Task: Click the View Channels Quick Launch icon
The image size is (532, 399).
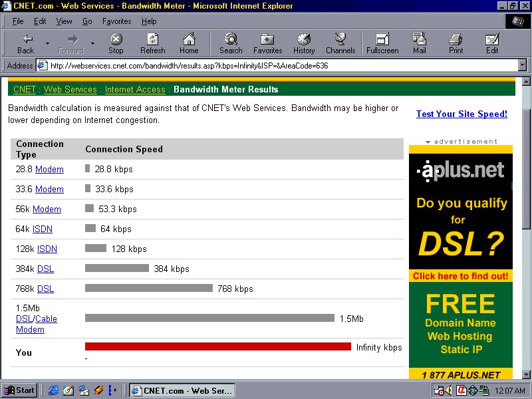Action: point(98,390)
